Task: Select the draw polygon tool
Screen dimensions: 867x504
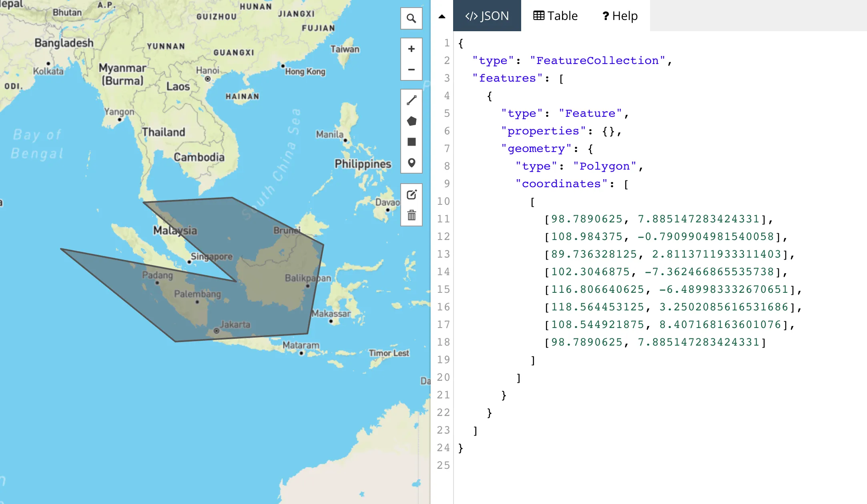Action: (411, 121)
